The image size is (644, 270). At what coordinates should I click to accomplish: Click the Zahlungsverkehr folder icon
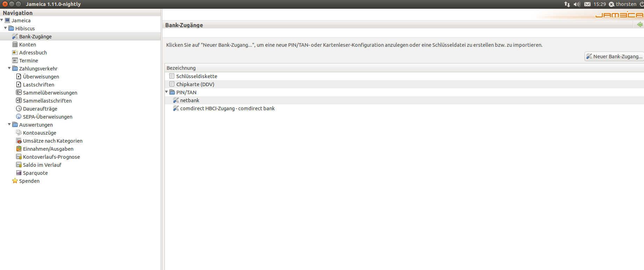tap(15, 68)
